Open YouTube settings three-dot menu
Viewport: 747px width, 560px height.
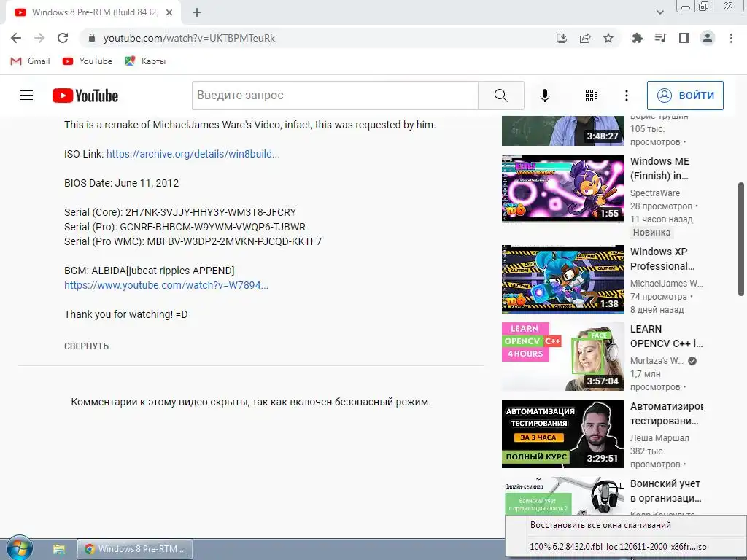pyautogui.click(x=627, y=96)
